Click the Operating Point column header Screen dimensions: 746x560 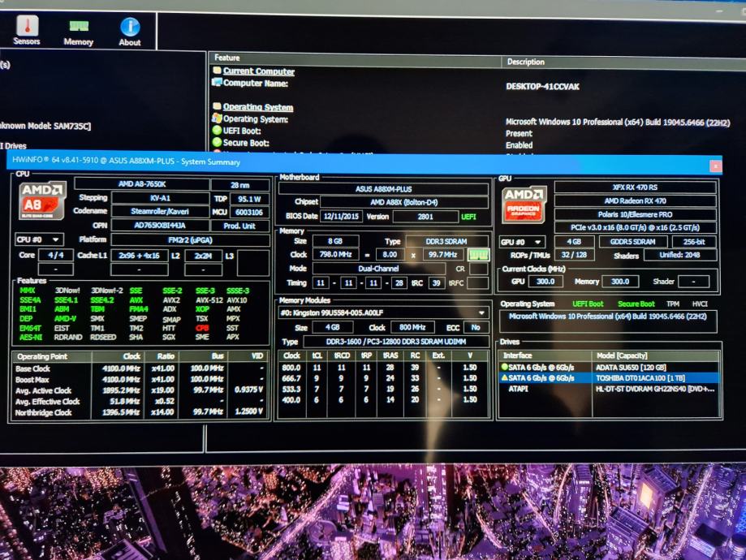tap(52, 356)
